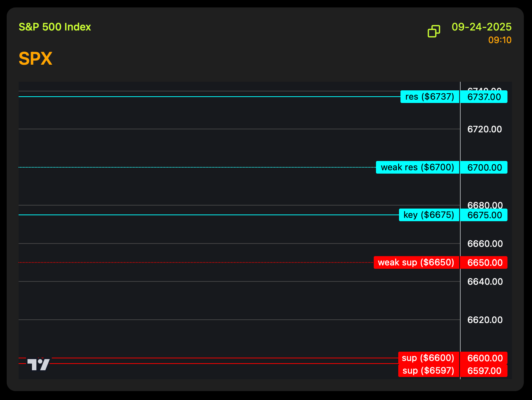Click the cyan 6737.00 price tag
The width and height of the screenshot is (532, 400).
coord(484,97)
